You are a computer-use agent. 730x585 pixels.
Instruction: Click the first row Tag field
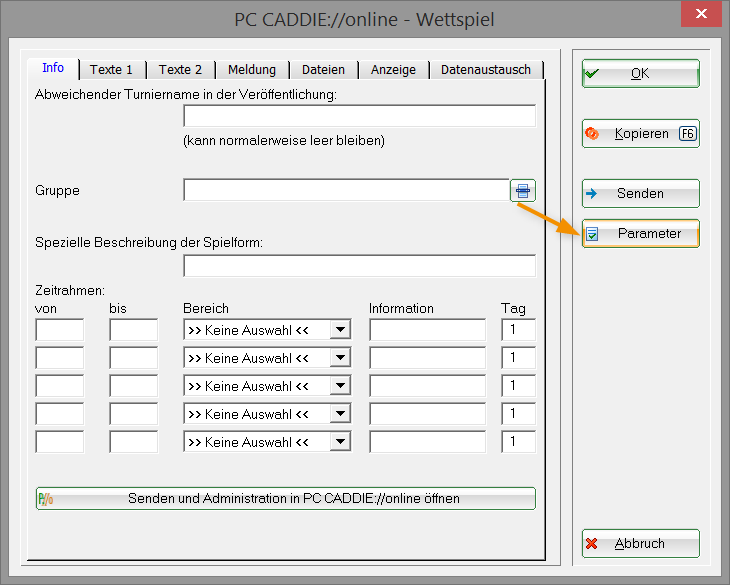pos(519,330)
